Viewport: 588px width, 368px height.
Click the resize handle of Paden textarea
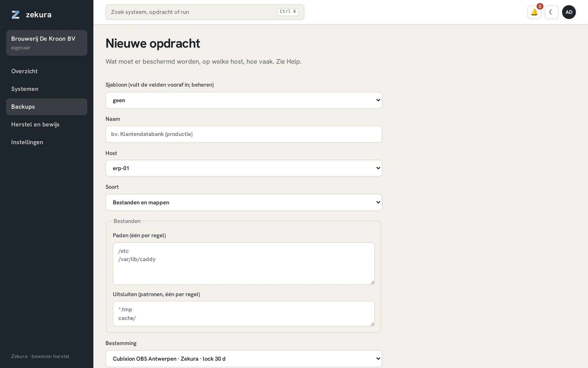click(x=372, y=282)
